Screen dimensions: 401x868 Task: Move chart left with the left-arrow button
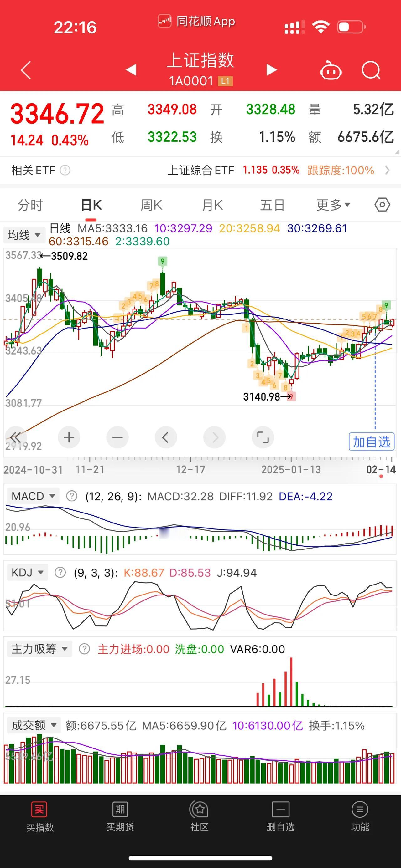tap(166, 437)
